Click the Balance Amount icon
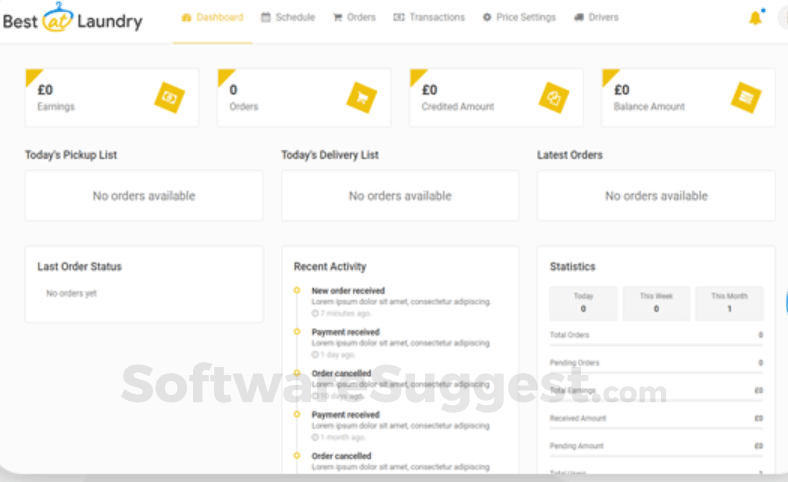This screenshot has height=482, width=788. (x=745, y=97)
